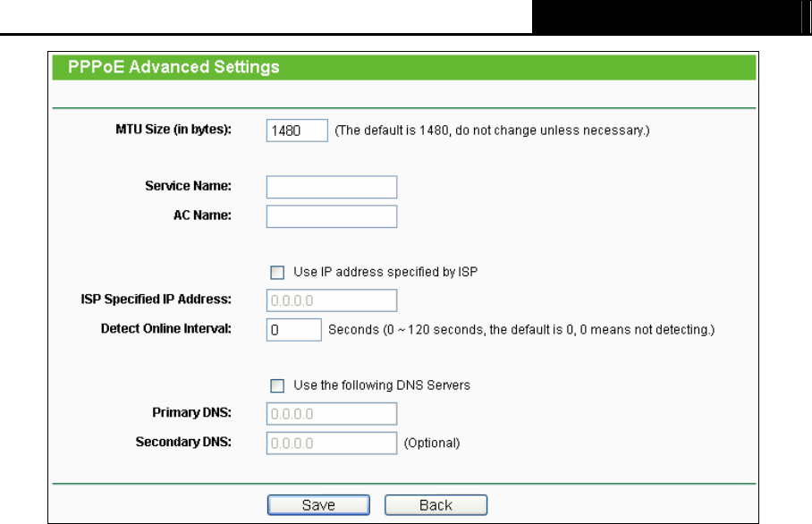
Task: Click the AC Name label
Action: pyautogui.click(x=202, y=216)
